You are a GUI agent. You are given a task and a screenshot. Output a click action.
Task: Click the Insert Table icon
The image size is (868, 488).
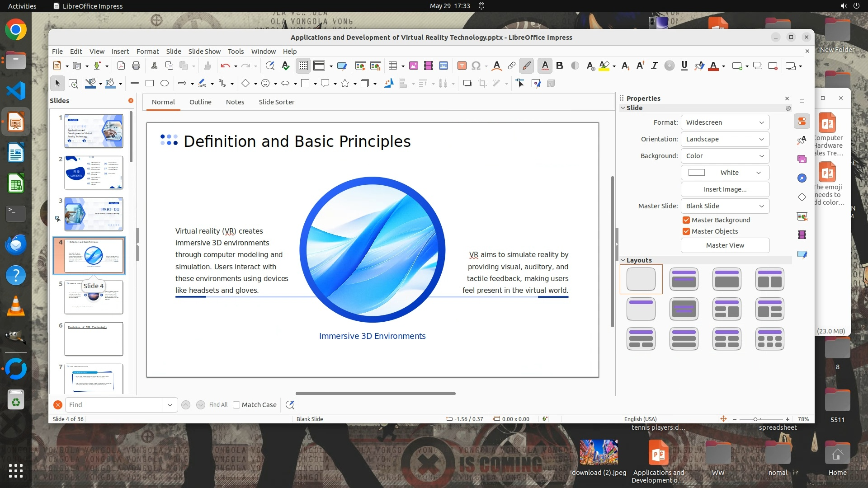point(392,66)
